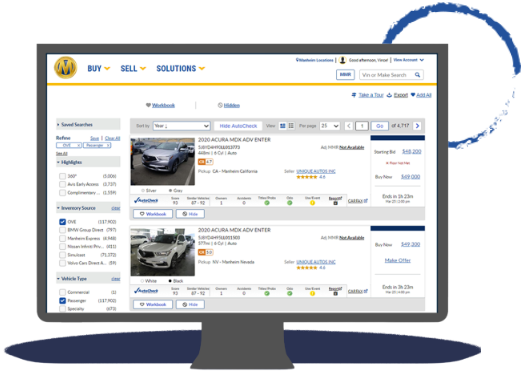523x374 pixels.
Task: Go to next results page arrow
Action: tap(417, 126)
